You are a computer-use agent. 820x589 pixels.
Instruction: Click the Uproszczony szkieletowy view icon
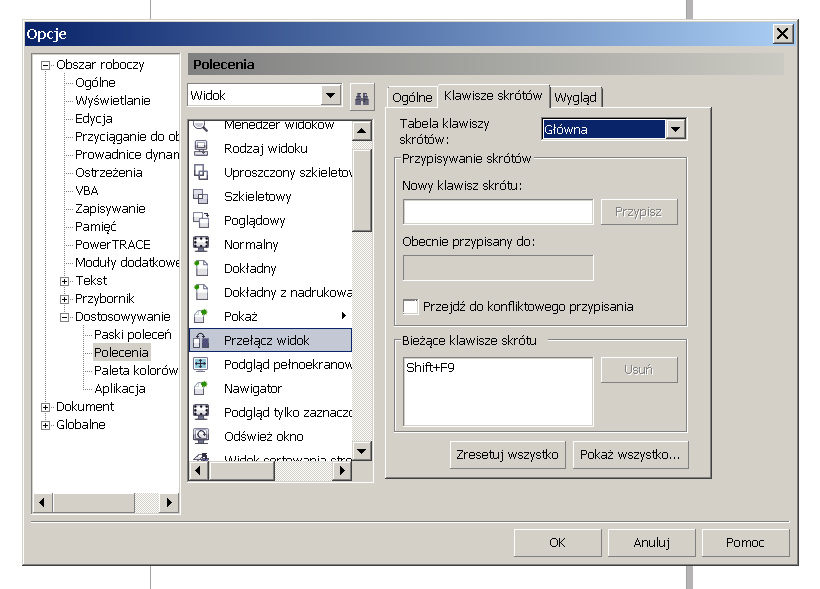[200, 173]
